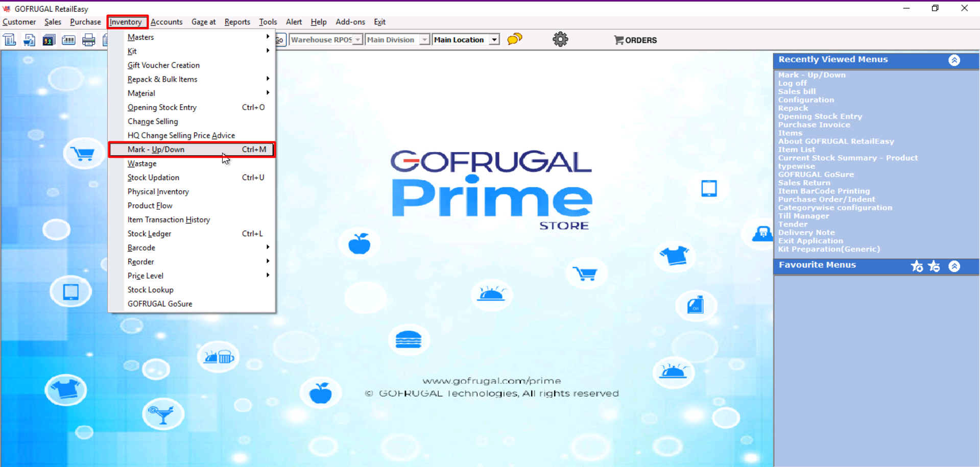Open the Warehouse RPOS dropdown

coord(357,40)
